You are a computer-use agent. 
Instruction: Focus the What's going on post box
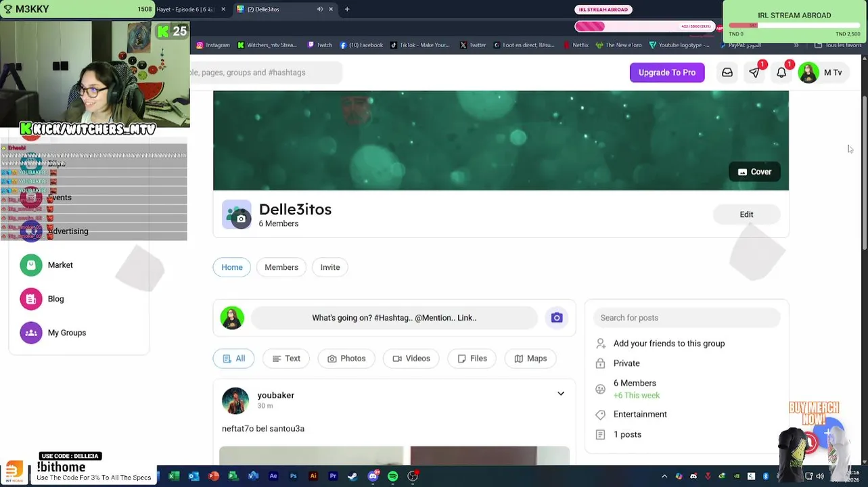pyautogui.click(x=394, y=318)
